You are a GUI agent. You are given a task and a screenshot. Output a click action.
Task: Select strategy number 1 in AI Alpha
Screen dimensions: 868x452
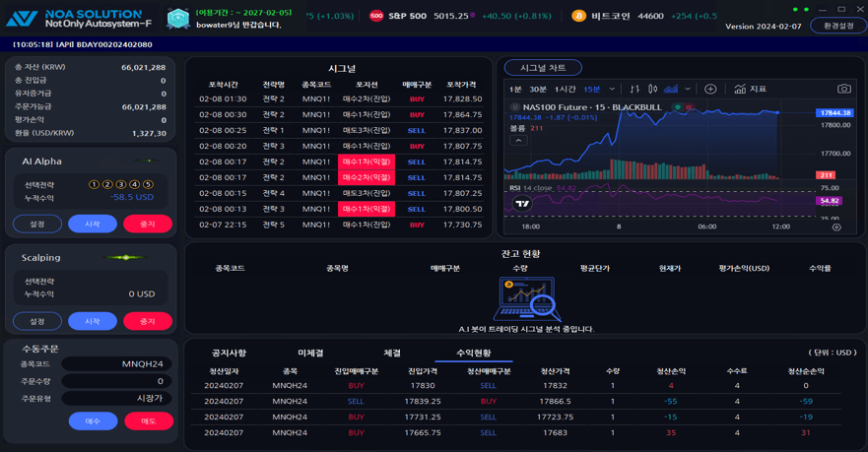(x=95, y=184)
